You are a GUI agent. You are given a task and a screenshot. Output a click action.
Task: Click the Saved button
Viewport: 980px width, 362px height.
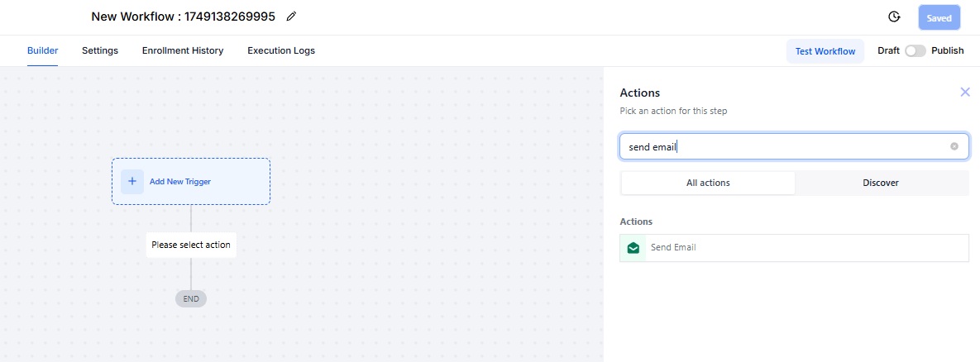(x=939, y=18)
